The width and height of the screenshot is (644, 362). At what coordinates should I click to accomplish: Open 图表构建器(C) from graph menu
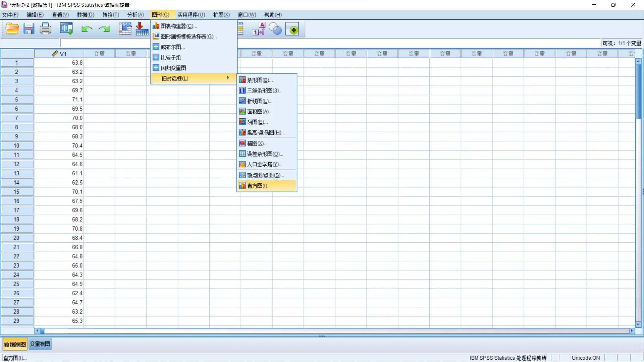[178, 26]
